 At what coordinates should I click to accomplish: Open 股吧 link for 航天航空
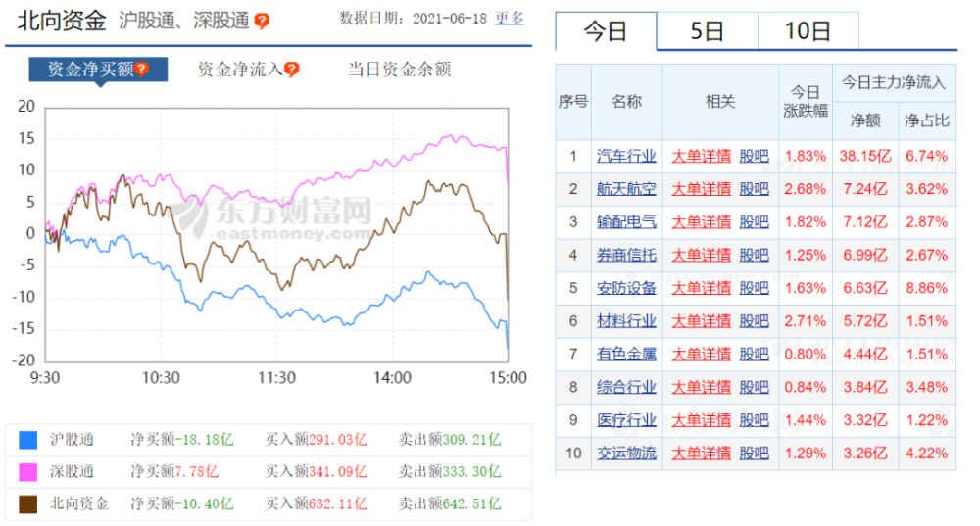tap(754, 189)
